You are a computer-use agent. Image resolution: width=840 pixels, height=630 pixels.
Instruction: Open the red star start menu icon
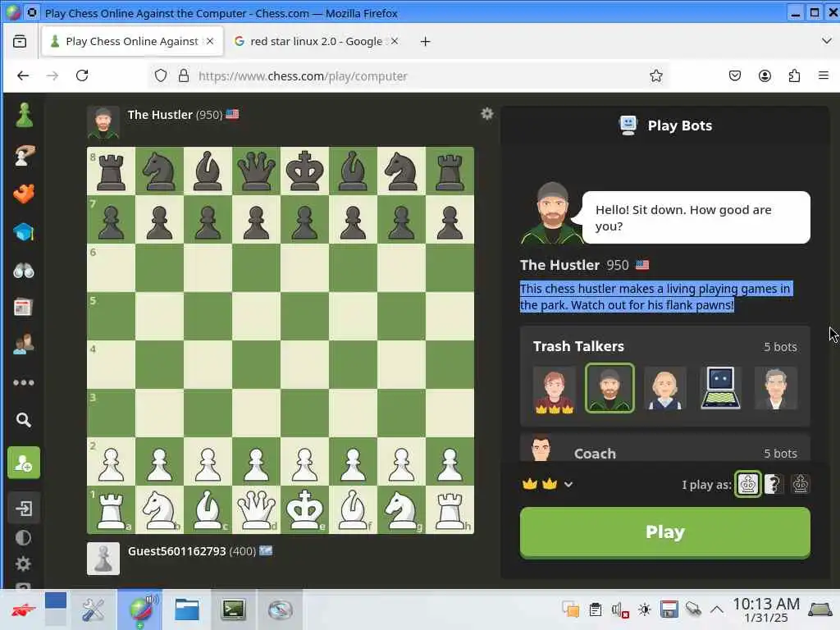tap(22, 609)
